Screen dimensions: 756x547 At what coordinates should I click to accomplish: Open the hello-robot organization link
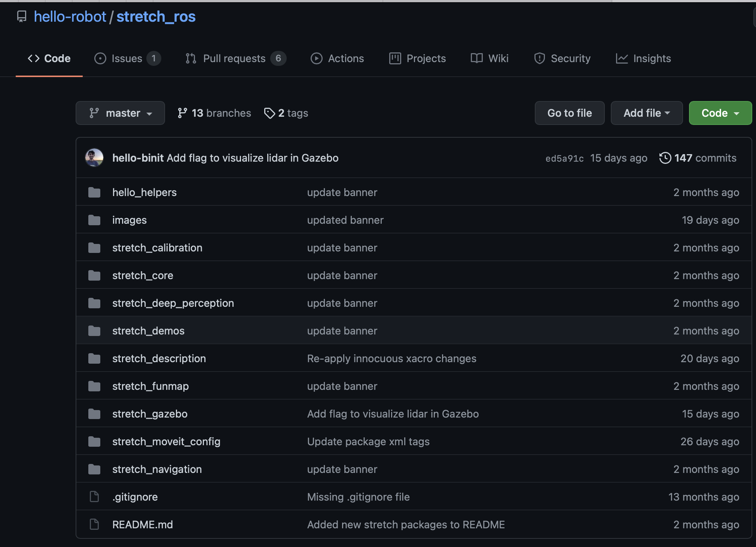70,16
